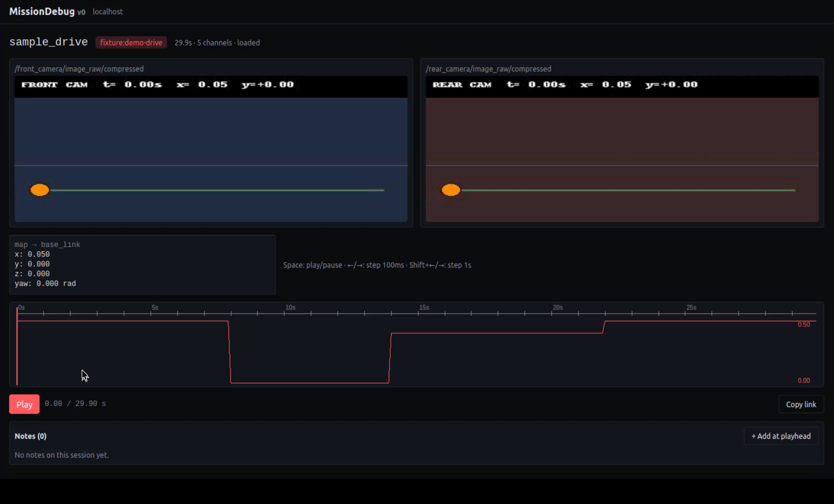Click the Play button
The width and height of the screenshot is (834, 504).
pyautogui.click(x=24, y=404)
